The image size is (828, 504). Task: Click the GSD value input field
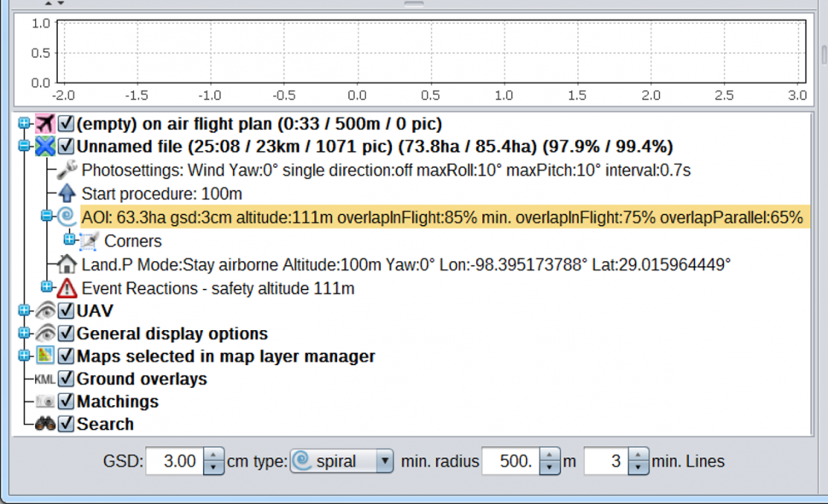point(175,461)
